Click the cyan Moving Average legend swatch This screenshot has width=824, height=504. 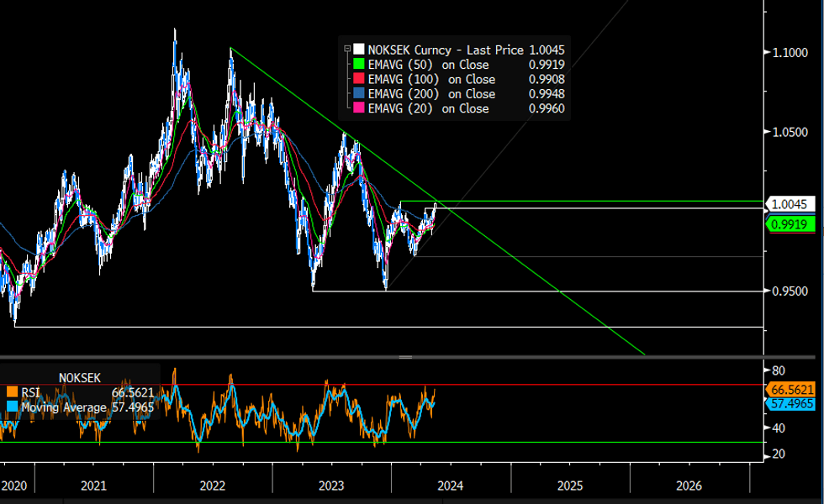12,407
